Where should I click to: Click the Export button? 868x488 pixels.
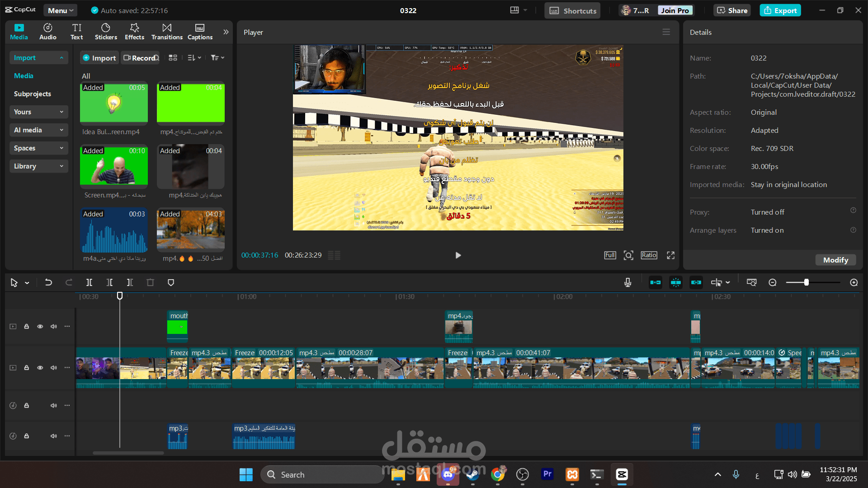(780, 10)
